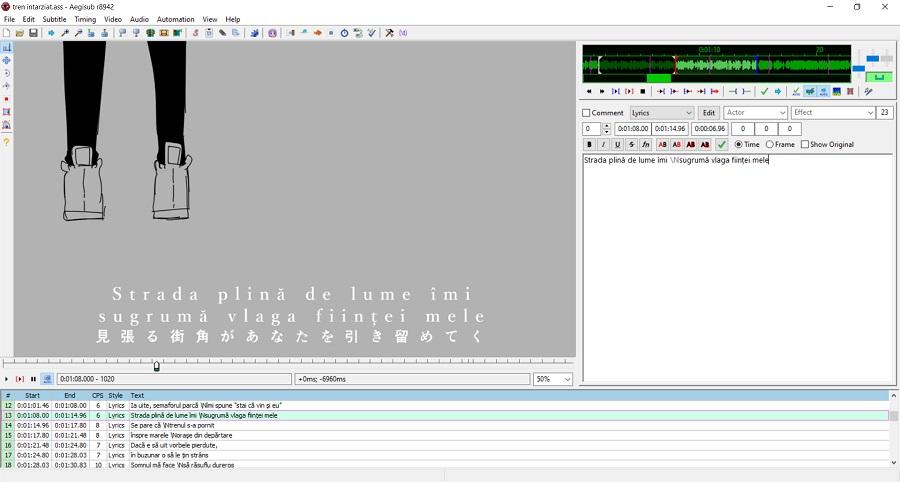Click the Bold formatting button
Image resolution: width=900 pixels, height=482 pixels.
coord(589,145)
